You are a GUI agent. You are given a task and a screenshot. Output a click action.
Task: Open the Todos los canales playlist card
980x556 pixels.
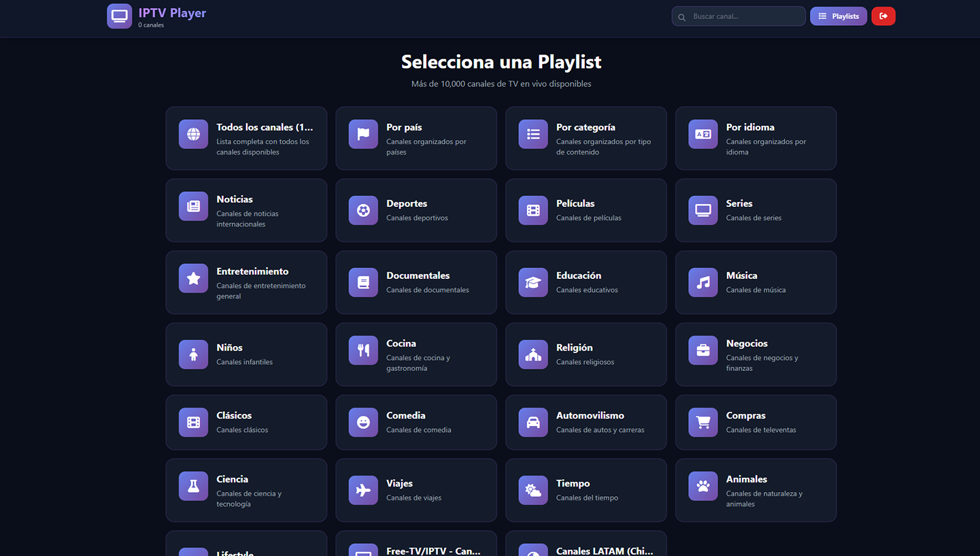246,138
